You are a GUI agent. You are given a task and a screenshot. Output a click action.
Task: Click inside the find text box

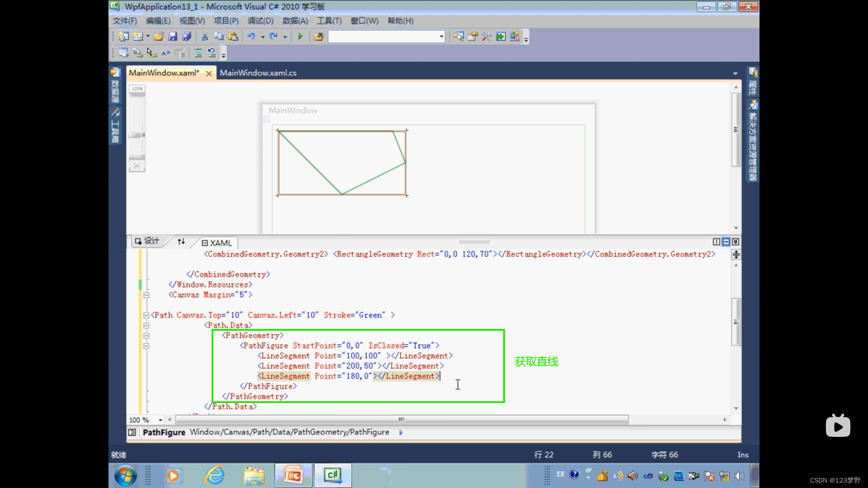pyautogui.click(x=383, y=37)
